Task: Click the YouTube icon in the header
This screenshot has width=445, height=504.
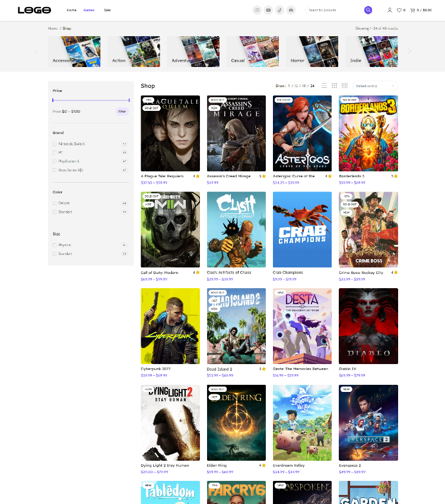Action: point(268,10)
